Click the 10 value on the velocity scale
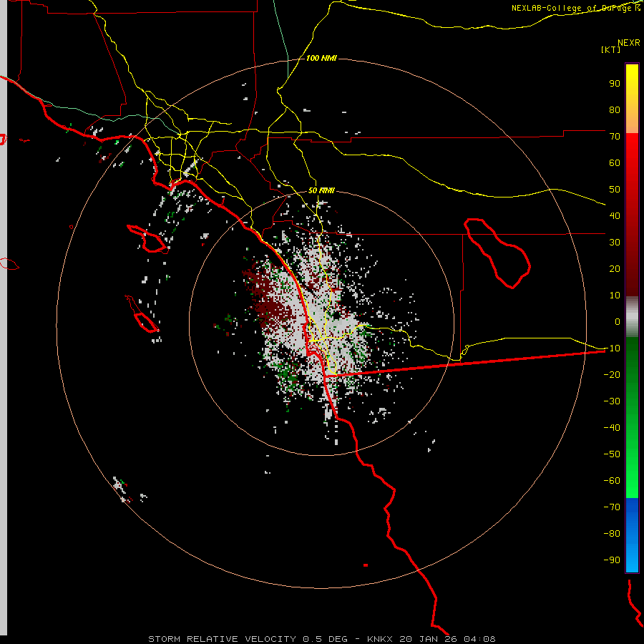This screenshot has height=644, width=644. pyautogui.click(x=615, y=296)
